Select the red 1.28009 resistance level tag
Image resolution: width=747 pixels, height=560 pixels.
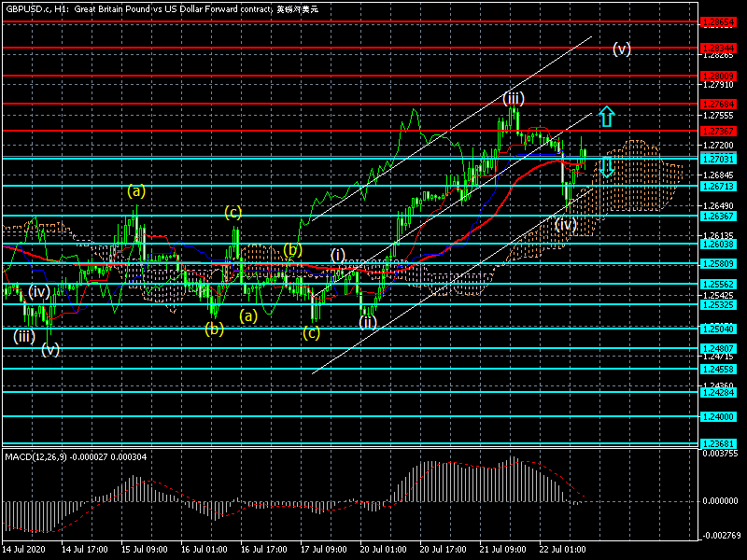point(719,75)
